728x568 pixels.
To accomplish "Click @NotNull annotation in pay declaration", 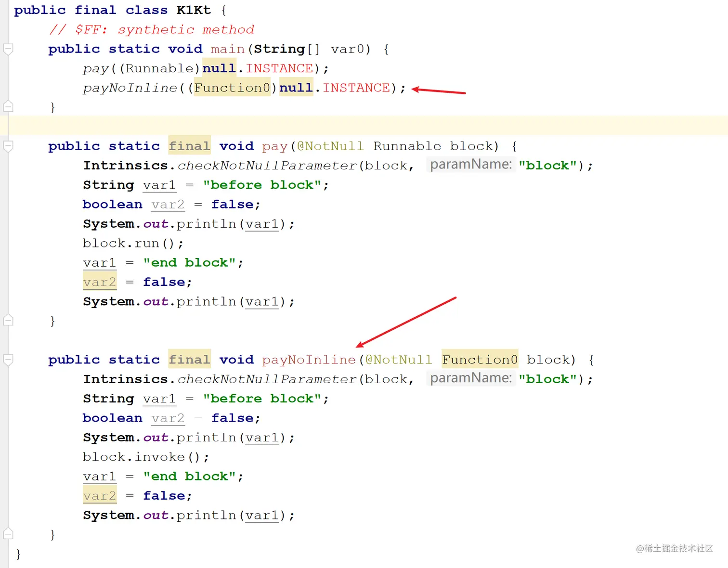I will tap(330, 146).
